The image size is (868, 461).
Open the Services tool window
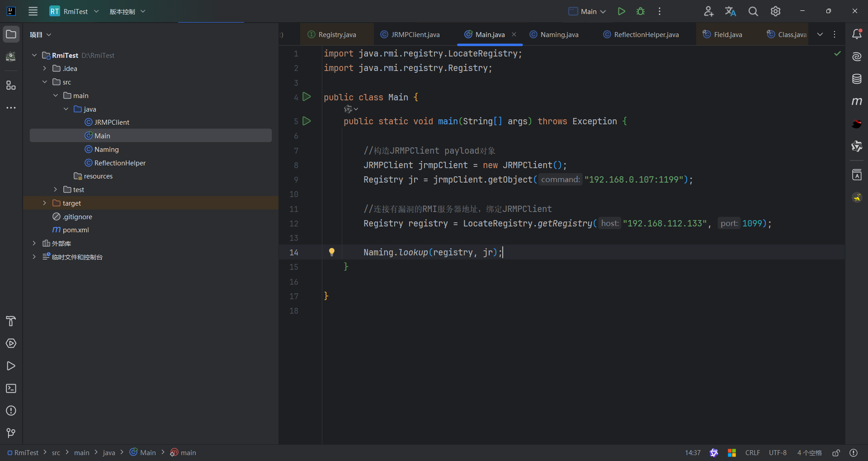pyautogui.click(x=11, y=343)
